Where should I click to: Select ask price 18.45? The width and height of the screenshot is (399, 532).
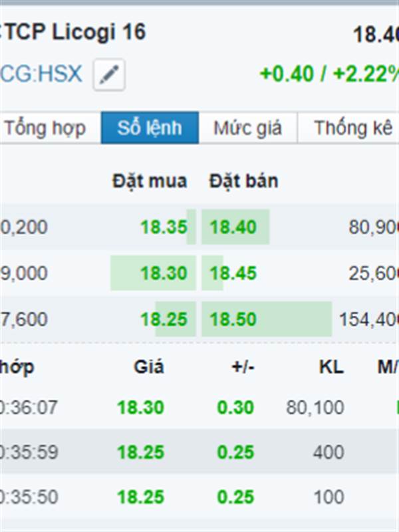(x=233, y=273)
